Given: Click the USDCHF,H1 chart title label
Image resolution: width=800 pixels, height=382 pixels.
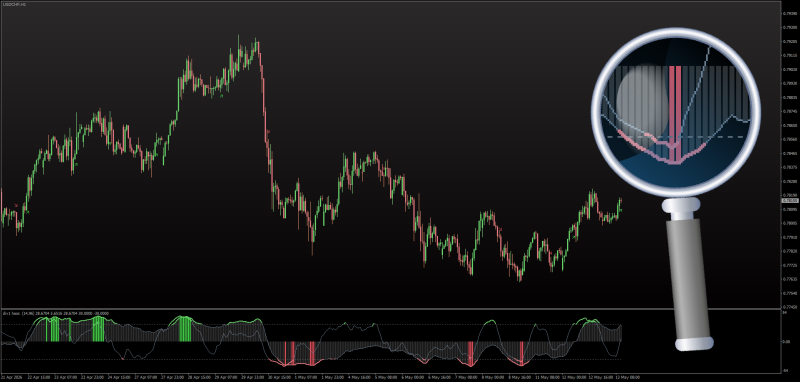Looking at the screenshot, I should click(14, 4).
